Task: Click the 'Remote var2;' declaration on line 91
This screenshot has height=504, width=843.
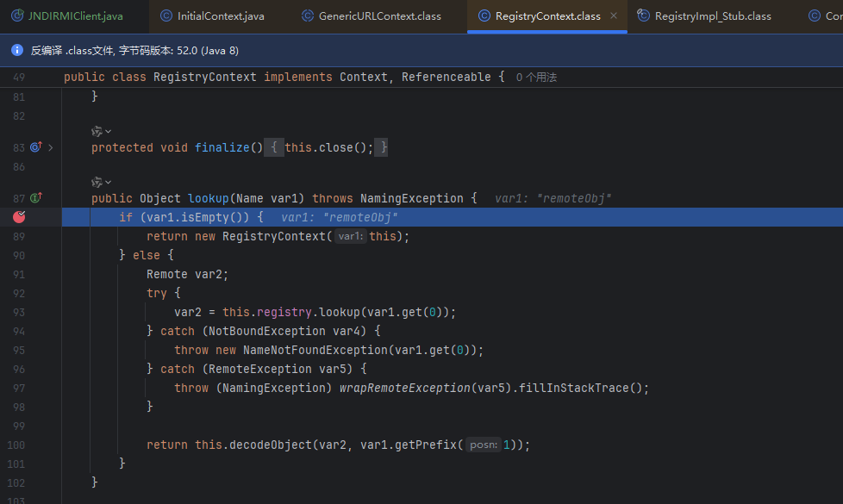Action: [188, 274]
